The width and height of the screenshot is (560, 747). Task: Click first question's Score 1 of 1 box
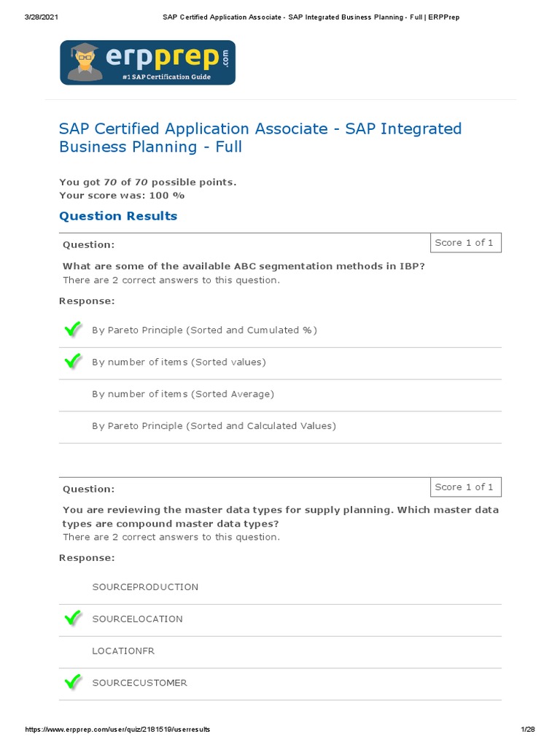[464, 243]
